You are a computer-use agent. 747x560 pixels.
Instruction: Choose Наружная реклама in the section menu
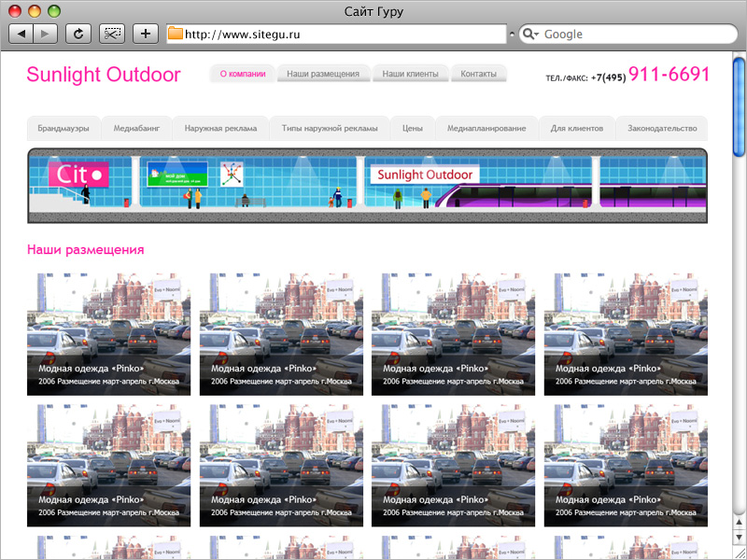click(x=220, y=128)
